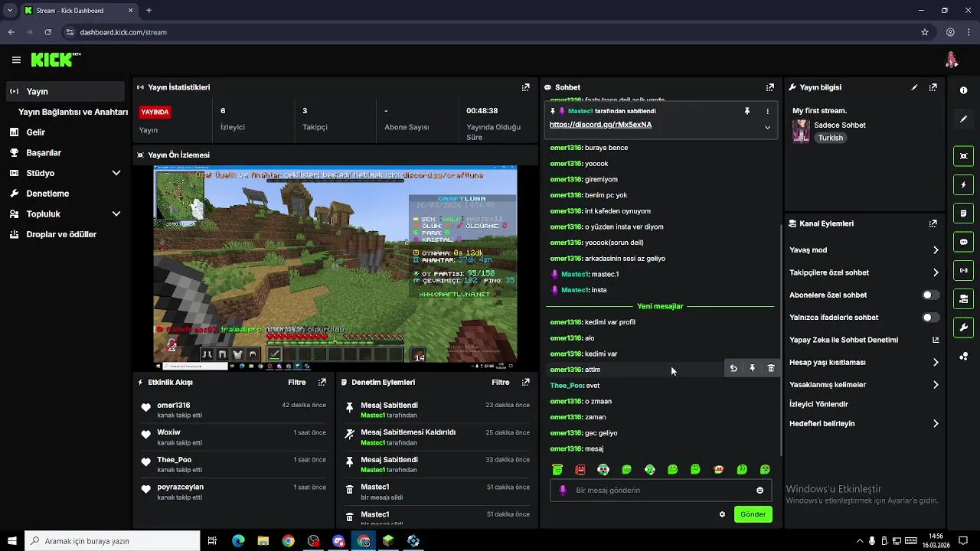
Task: Pop out the Kanal Eylemleri panel
Action: [x=933, y=223]
